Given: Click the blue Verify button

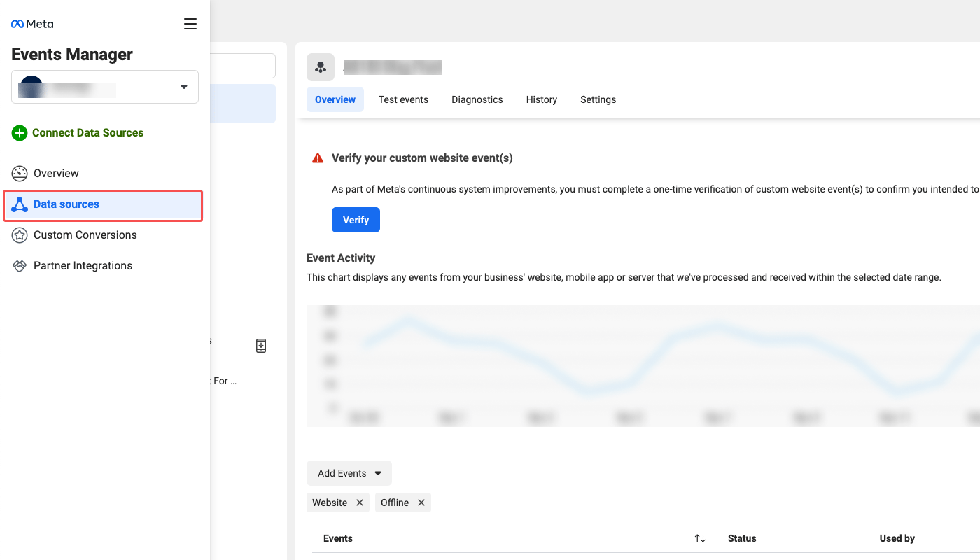Looking at the screenshot, I should pyautogui.click(x=356, y=220).
